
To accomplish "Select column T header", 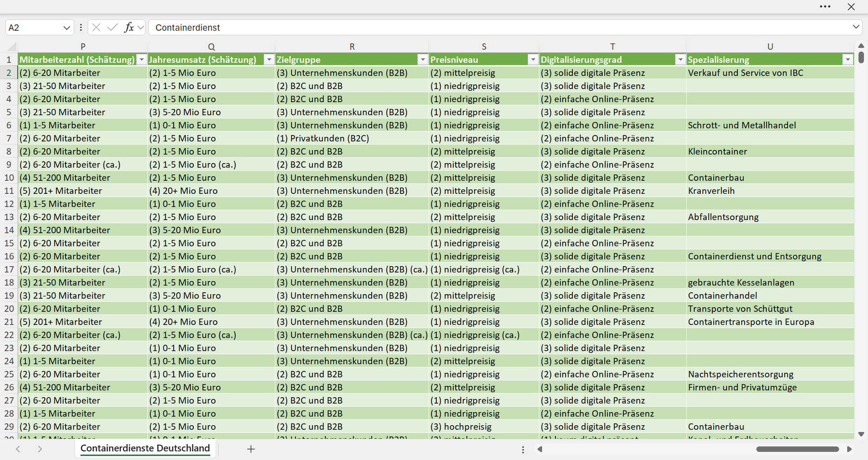I will tap(612, 47).
